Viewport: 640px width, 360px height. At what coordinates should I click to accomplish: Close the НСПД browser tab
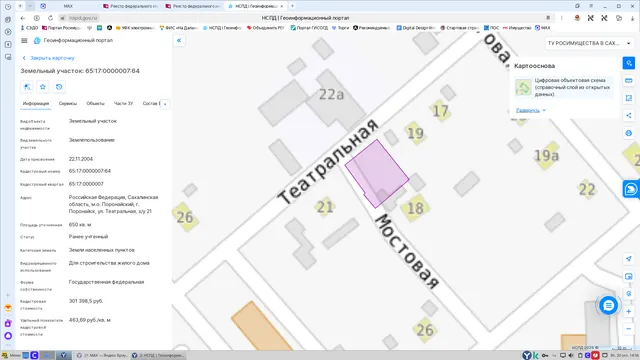pyautogui.click(x=281, y=6)
